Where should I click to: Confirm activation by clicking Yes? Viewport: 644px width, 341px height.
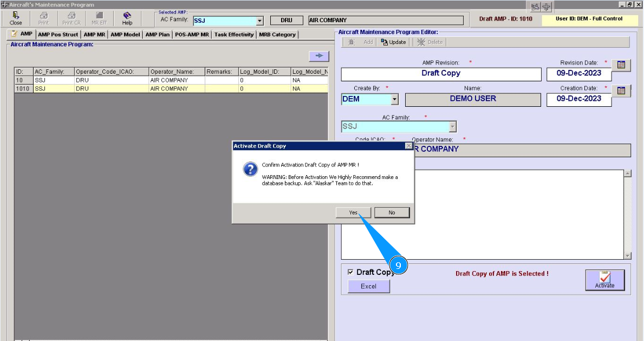(x=353, y=213)
